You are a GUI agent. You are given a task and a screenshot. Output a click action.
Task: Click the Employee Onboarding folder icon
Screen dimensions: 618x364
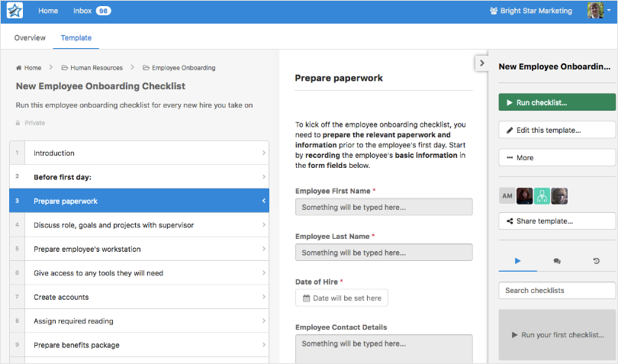point(146,68)
